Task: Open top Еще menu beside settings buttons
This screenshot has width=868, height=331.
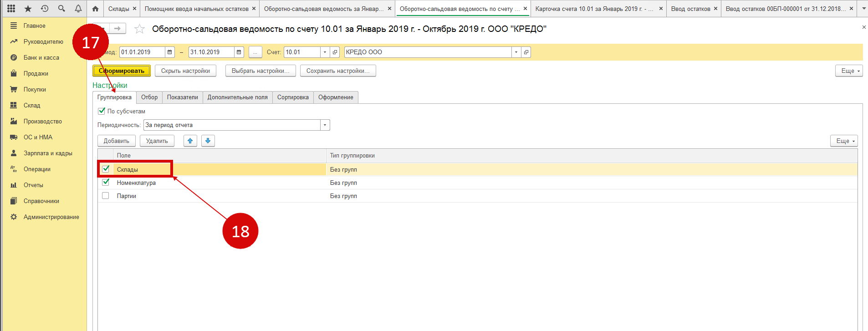Action: pyautogui.click(x=849, y=71)
